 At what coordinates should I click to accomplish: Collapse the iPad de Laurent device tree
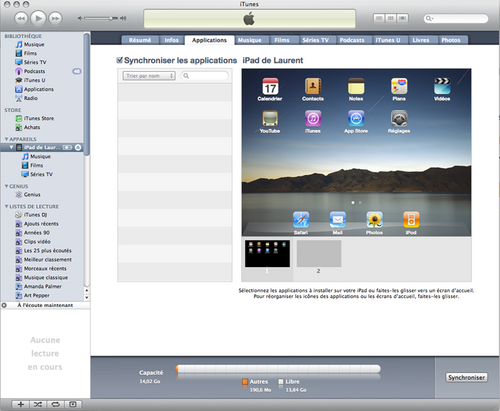(x=12, y=147)
